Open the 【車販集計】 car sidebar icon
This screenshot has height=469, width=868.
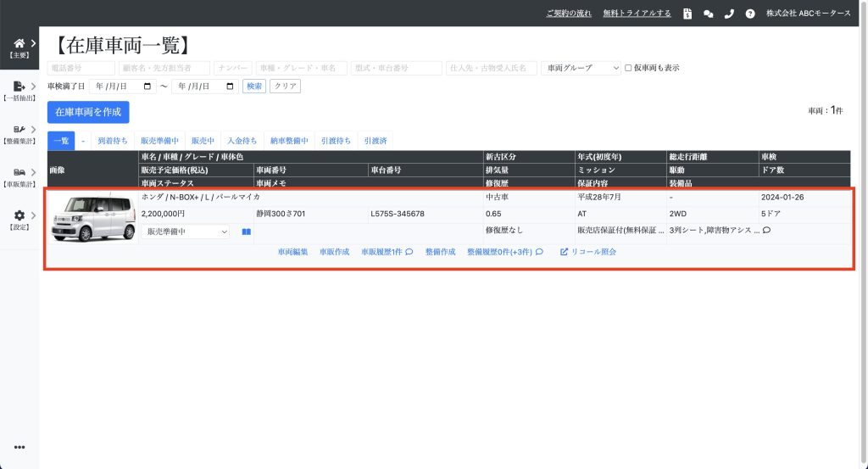pyautogui.click(x=19, y=172)
